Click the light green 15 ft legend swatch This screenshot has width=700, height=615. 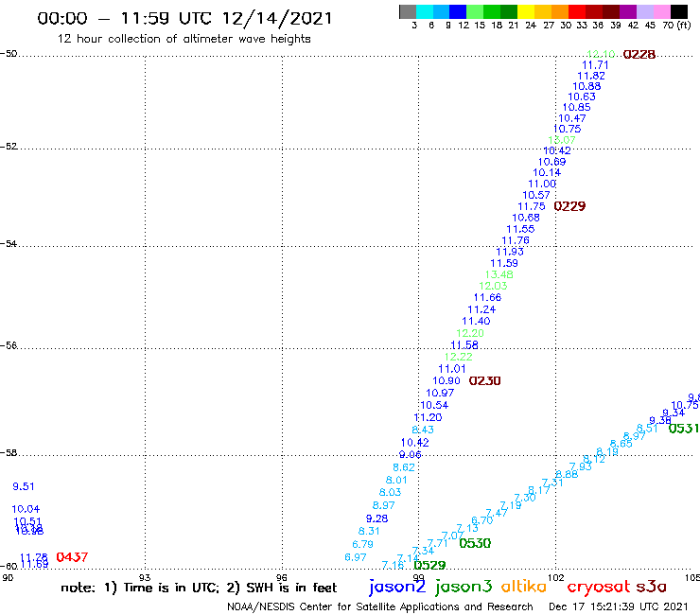(475, 11)
